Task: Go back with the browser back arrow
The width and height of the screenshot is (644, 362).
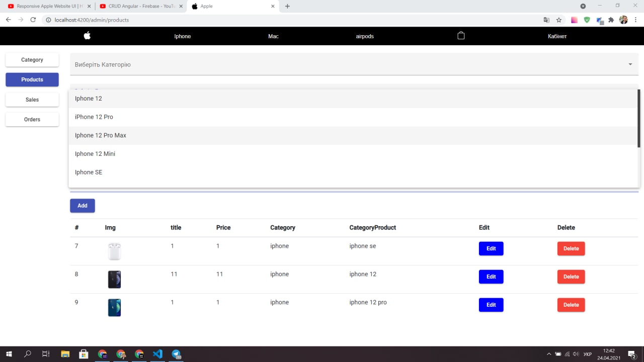Action: 8,20
